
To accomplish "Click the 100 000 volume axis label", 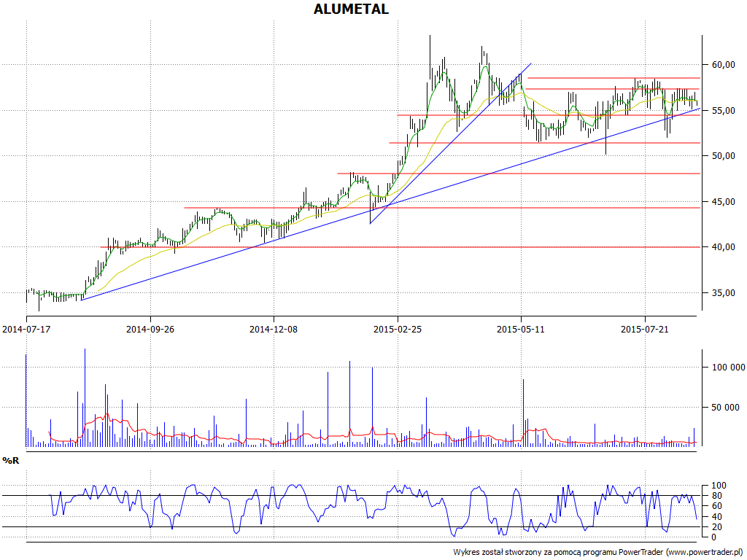I will [x=729, y=367].
